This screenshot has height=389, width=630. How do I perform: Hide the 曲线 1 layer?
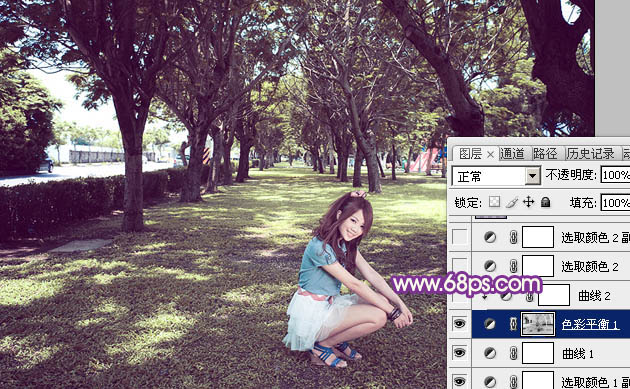coord(460,353)
